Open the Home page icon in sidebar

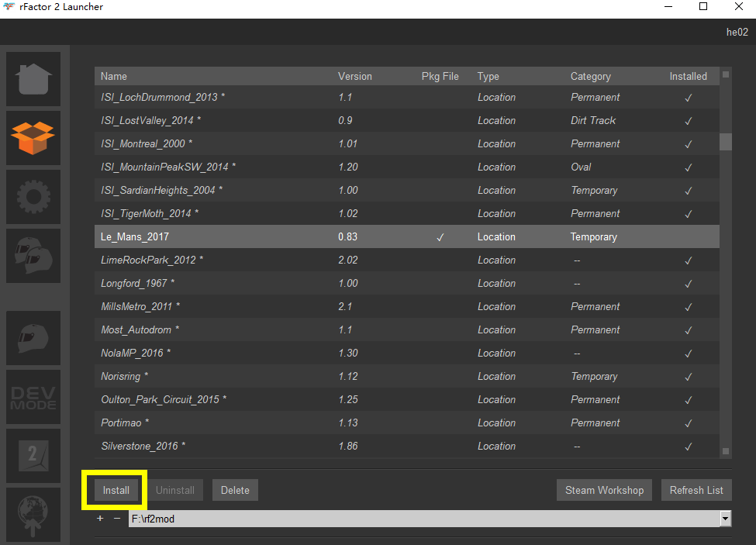[33, 79]
